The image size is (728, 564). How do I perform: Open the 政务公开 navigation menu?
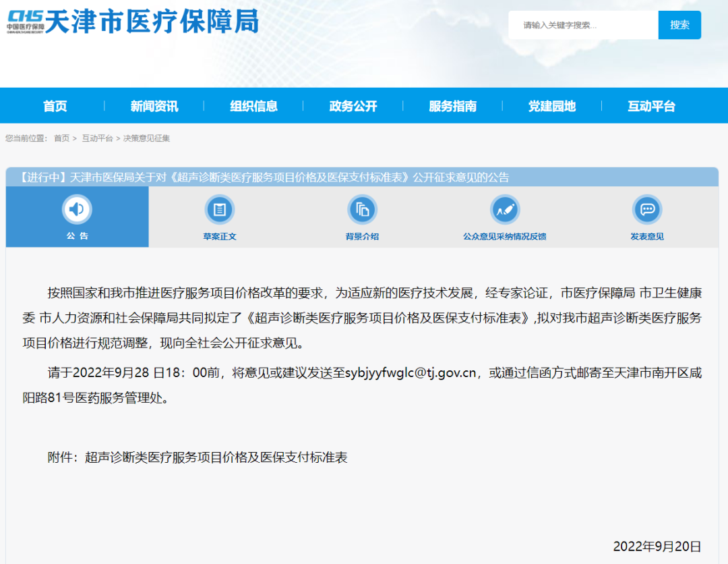[353, 105]
